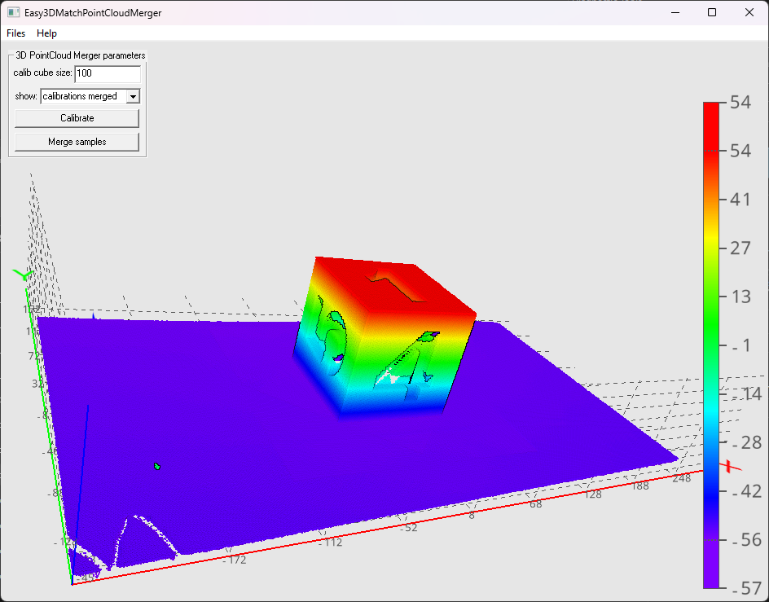Click the 248 tick label on the axis
The width and height of the screenshot is (769, 602).
(x=683, y=480)
